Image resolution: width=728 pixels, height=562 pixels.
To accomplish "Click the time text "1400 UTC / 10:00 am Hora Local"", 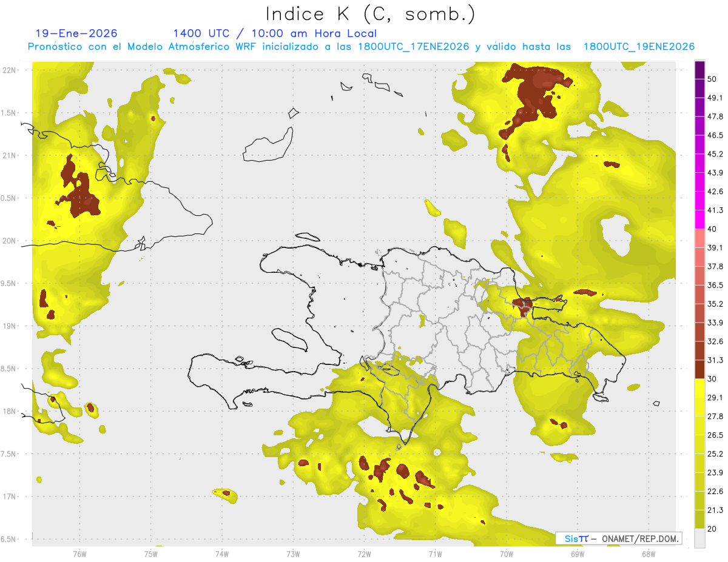I will coord(275,33).
